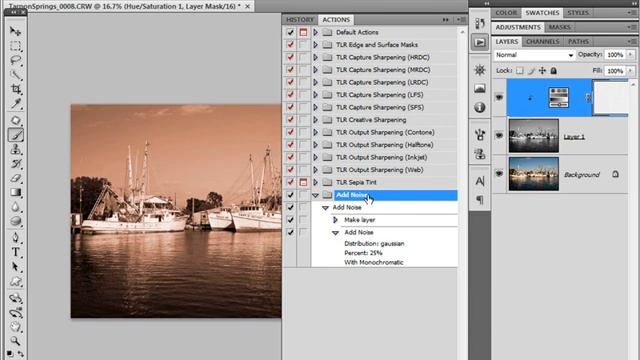Select the Clone Stamp tool
The width and height of the screenshot is (640, 360).
point(16,149)
